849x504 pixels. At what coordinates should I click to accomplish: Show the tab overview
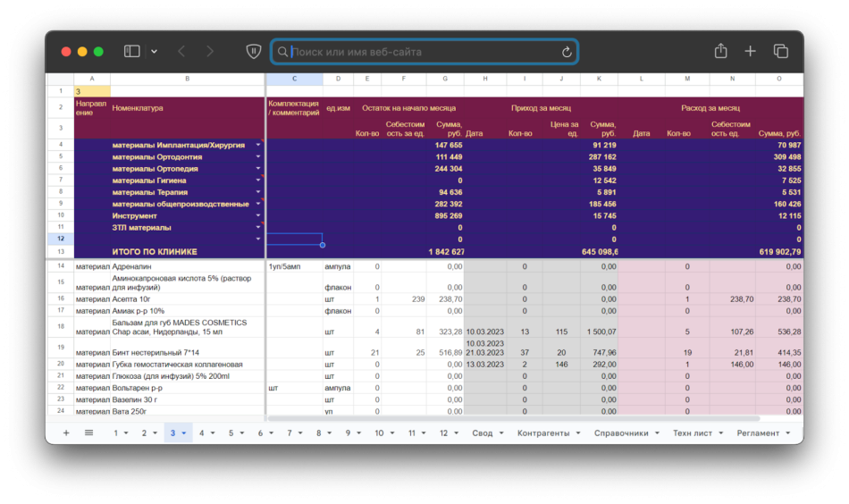tap(780, 52)
